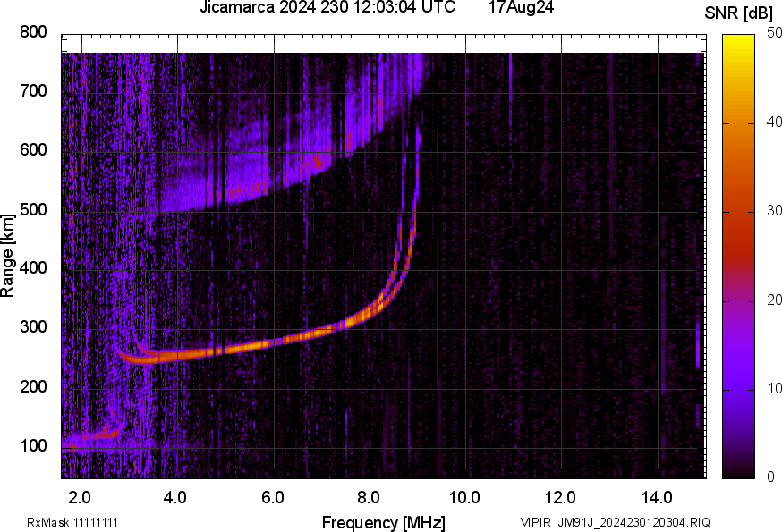
Task: Click the range tick label 100
Action: click(33, 445)
